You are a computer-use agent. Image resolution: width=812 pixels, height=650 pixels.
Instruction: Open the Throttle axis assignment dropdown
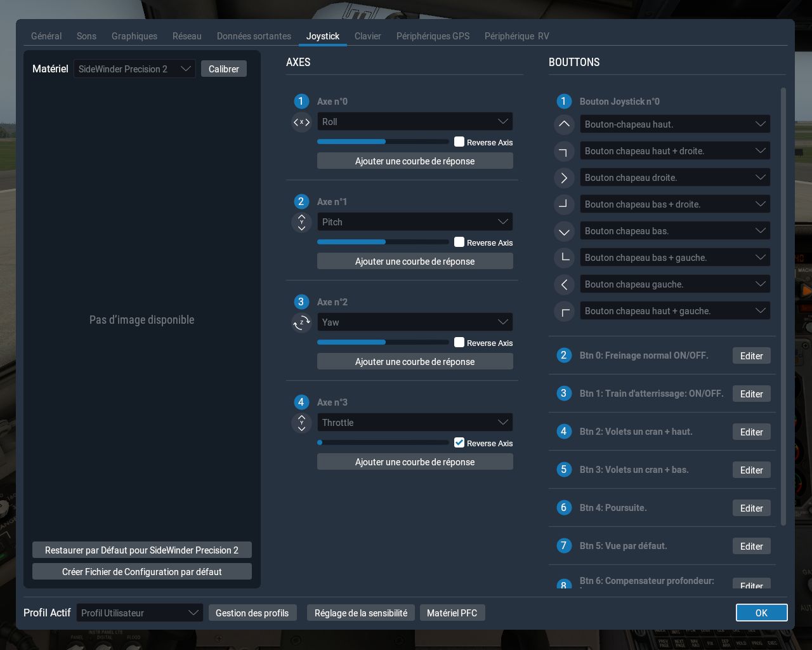415,423
